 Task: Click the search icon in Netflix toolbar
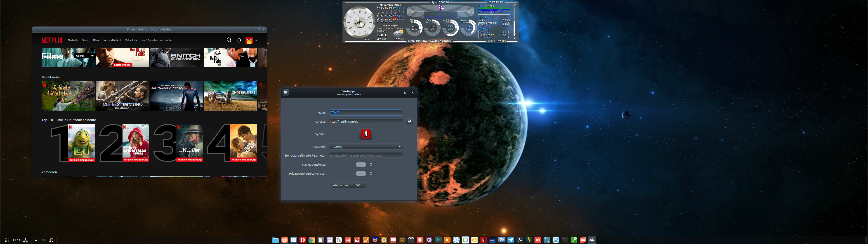(x=228, y=40)
